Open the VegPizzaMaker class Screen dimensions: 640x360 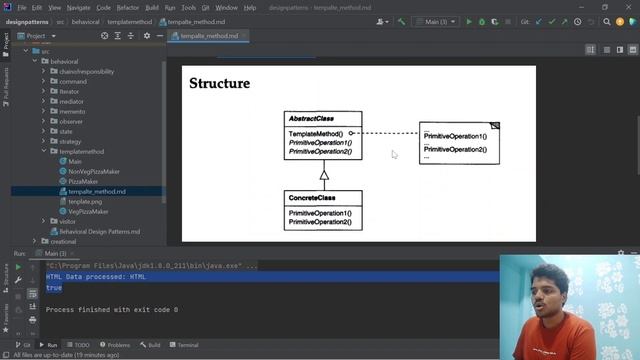(x=88, y=211)
